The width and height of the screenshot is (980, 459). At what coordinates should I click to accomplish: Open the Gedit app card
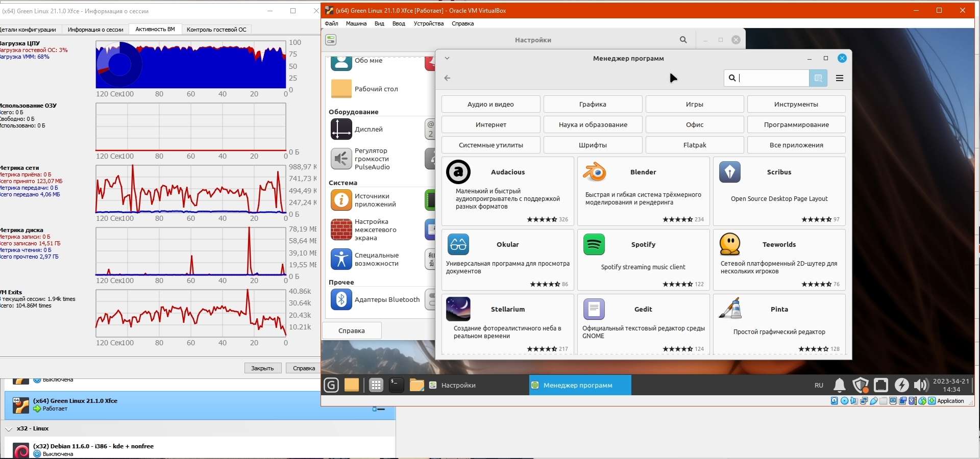(643, 324)
